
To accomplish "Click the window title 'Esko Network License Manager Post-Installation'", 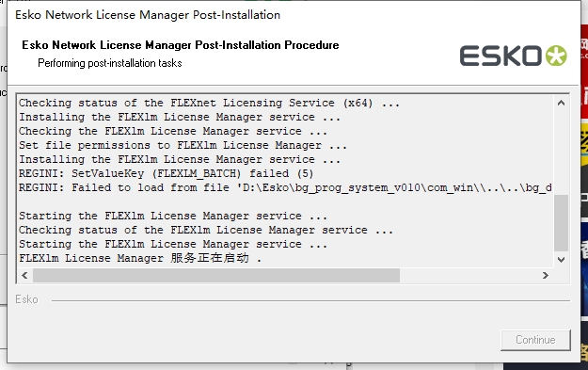I will 148,15.
